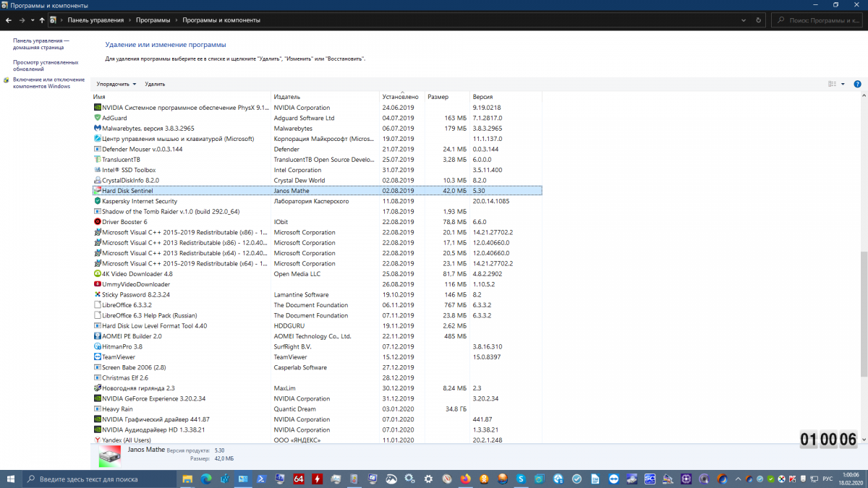Select the TeamViewer program entry

tap(119, 357)
